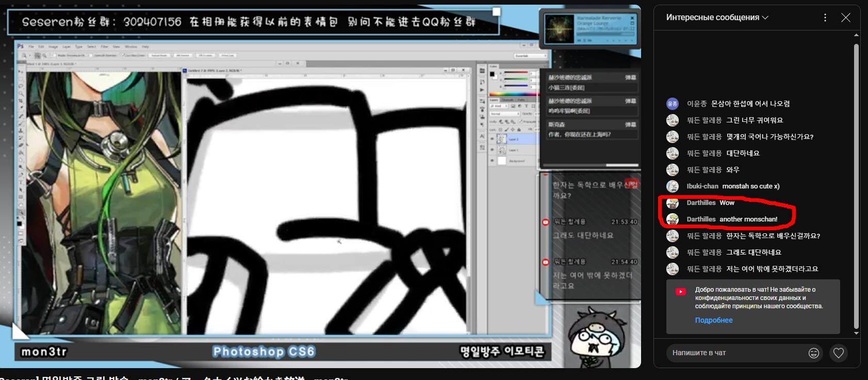This screenshot has height=380, width=868.
Task: Close the live chat panel
Action: point(846,18)
